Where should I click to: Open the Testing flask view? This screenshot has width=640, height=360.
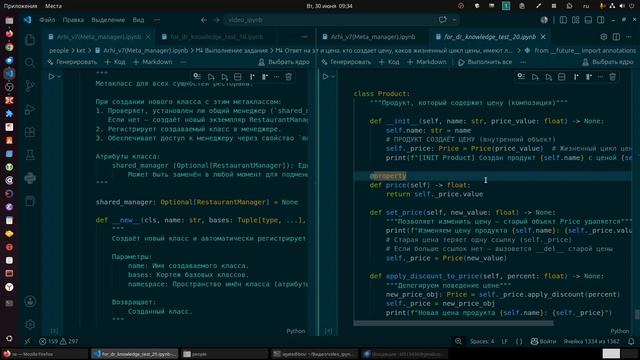coord(30,155)
